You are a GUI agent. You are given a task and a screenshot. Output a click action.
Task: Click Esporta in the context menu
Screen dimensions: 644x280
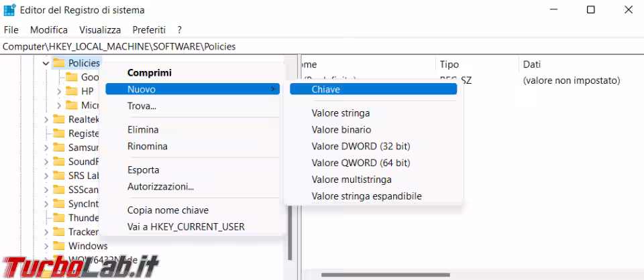pyautogui.click(x=144, y=170)
